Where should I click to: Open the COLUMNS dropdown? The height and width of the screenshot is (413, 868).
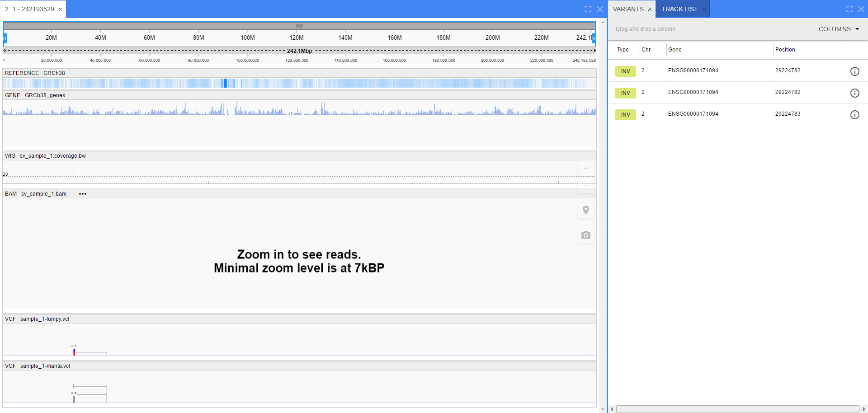pyautogui.click(x=839, y=29)
